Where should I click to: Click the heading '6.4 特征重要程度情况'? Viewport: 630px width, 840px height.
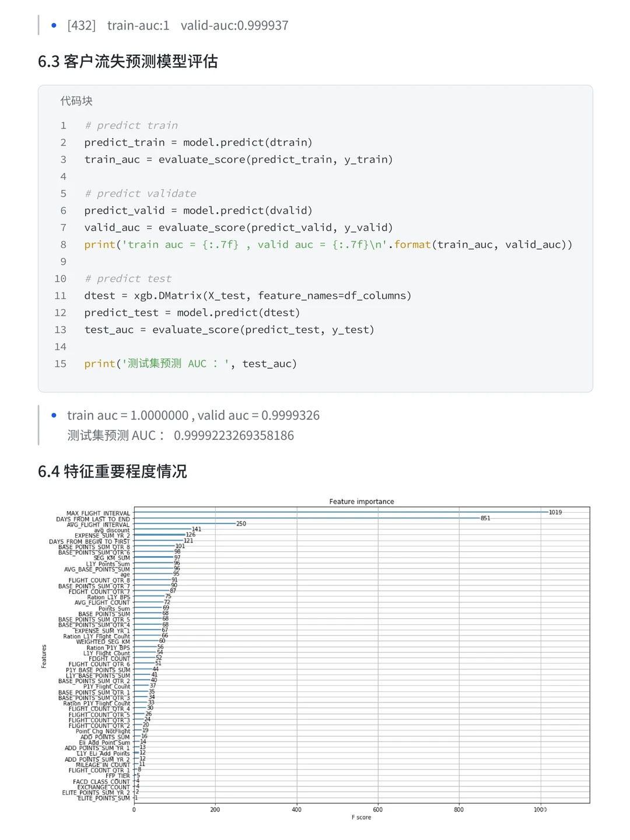coord(113,471)
